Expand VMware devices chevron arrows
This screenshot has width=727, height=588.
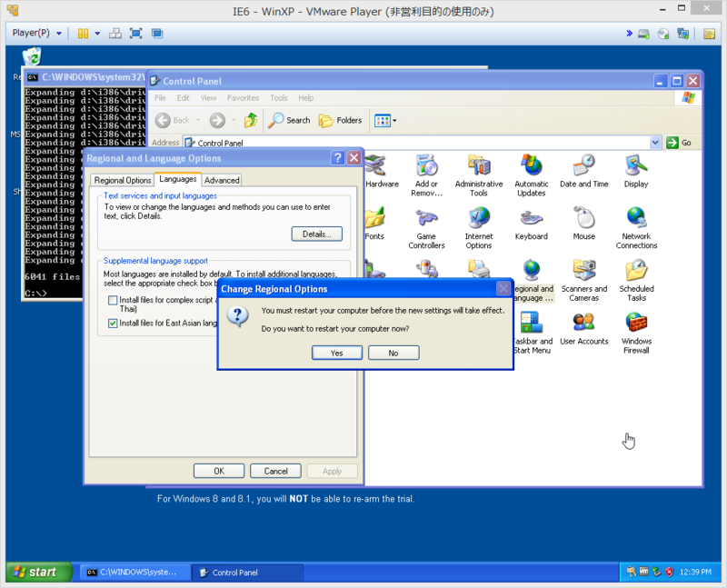pos(629,34)
